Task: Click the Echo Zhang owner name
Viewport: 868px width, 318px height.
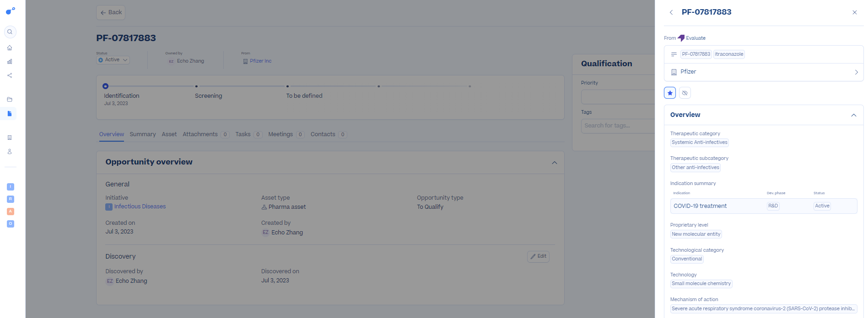Action: tap(190, 61)
